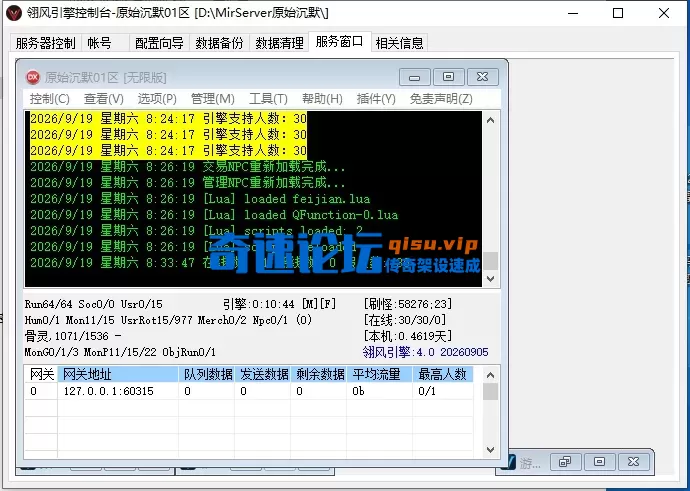Click the gateway table scroll up arrow
This screenshot has width=690, height=491.
[x=491, y=375]
